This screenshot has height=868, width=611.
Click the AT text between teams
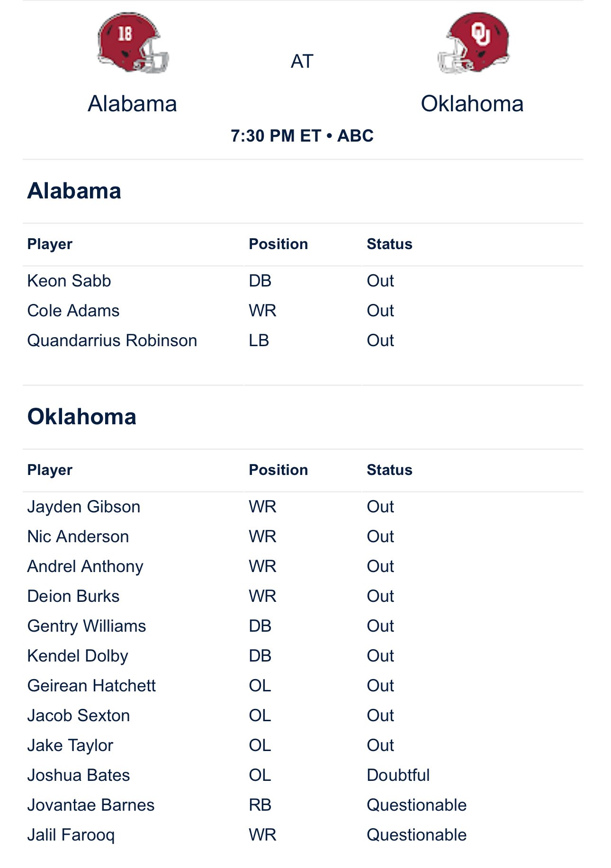point(302,62)
